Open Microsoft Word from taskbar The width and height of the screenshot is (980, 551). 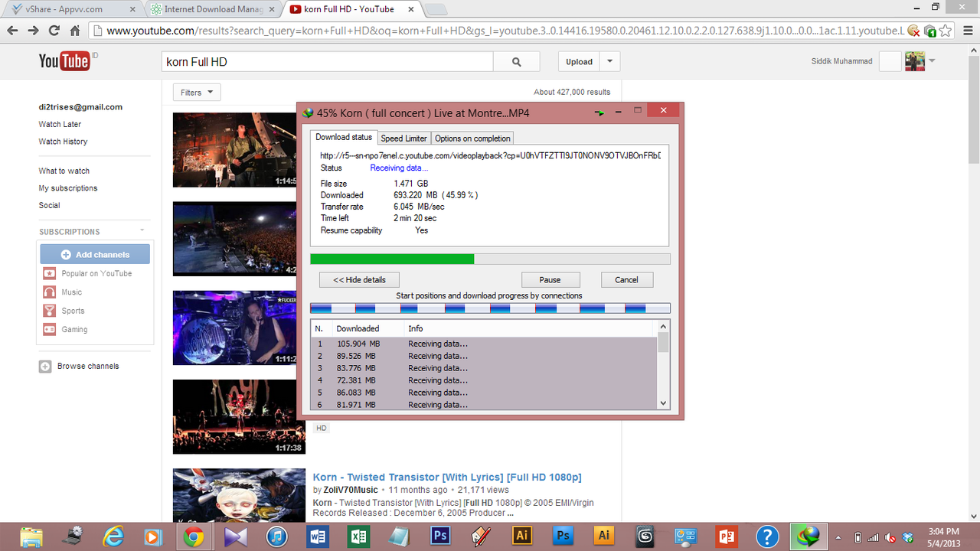[x=317, y=536]
